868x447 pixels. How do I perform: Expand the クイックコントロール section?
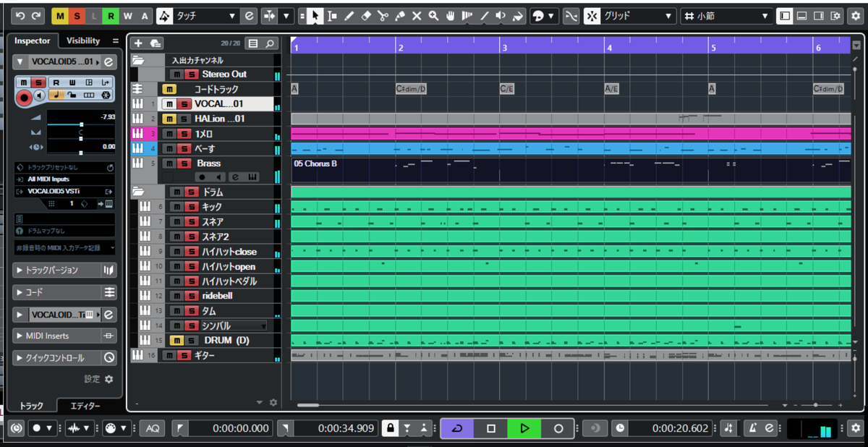click(56, 357)
